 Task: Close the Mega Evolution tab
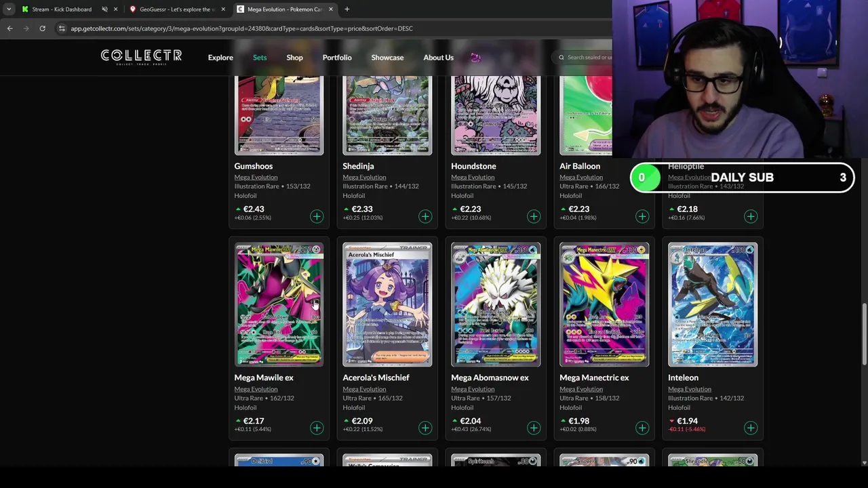(x=331, y=9)
